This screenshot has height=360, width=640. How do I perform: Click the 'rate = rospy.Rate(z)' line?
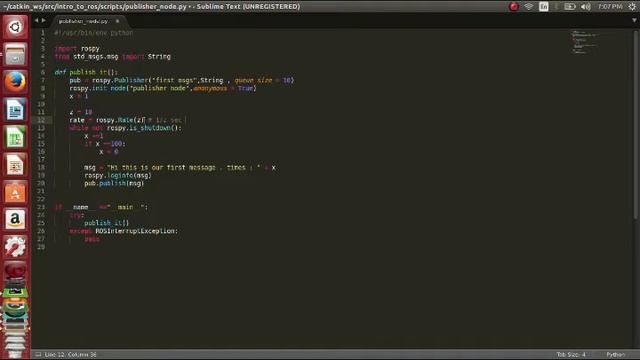click(127, 120)
